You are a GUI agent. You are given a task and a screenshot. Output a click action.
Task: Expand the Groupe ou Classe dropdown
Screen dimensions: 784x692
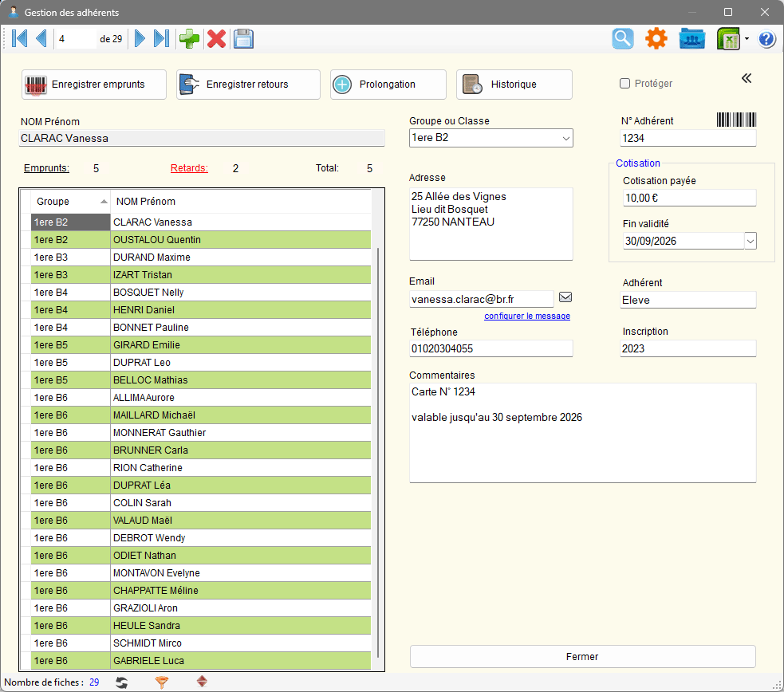point(565,138)
